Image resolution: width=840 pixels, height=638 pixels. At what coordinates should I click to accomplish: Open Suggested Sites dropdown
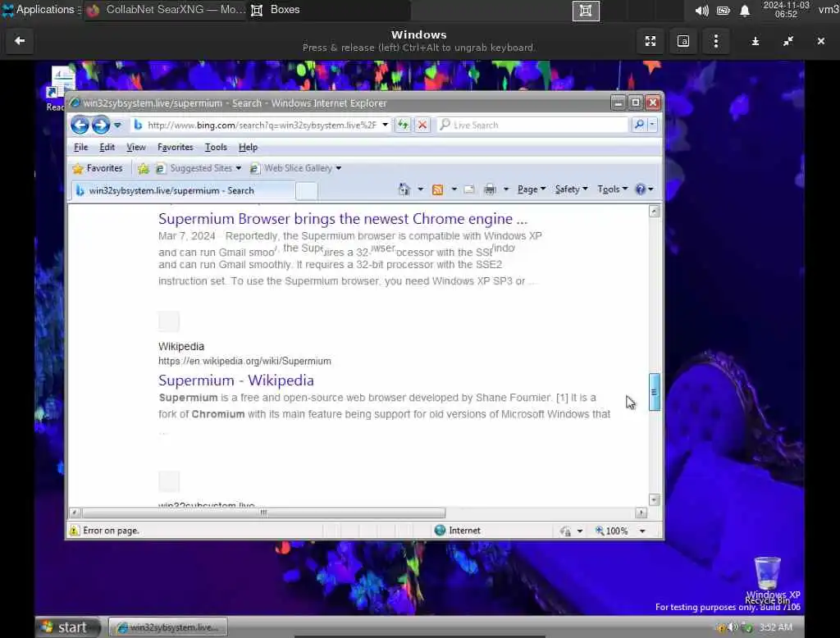pyautogui.click(x=199, y=168)
